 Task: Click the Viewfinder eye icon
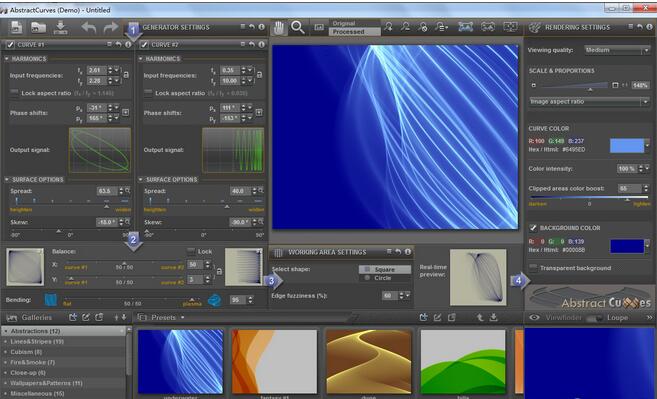pos(534,317)
